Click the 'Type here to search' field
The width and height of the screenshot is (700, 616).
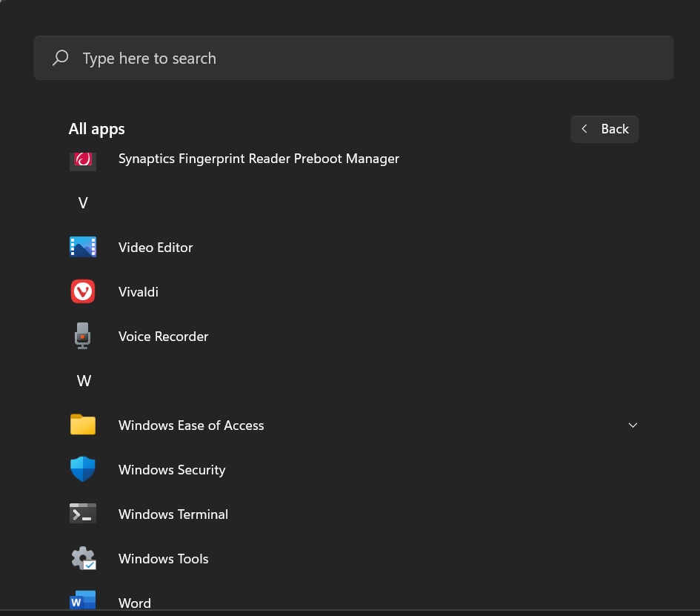[353, 58]
